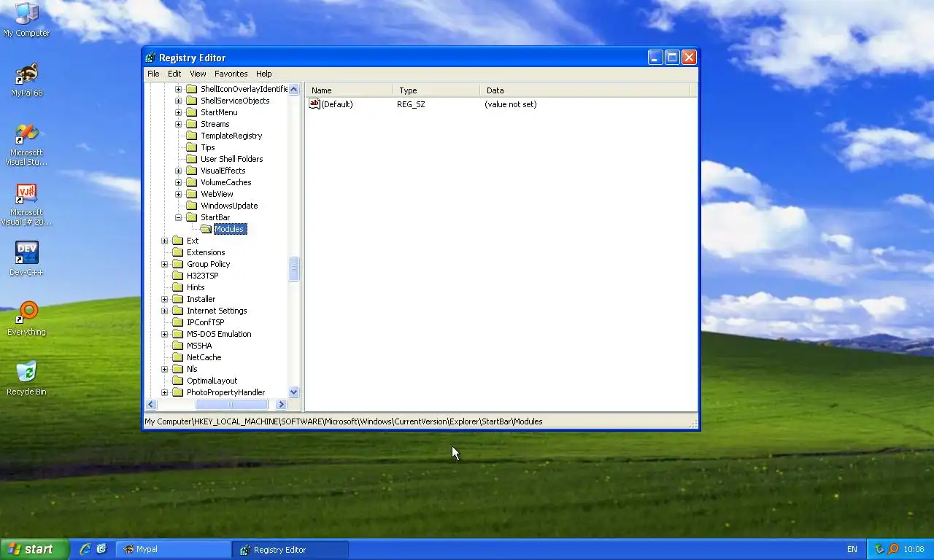Click the StartBar folder icon
Screen dimensions: 934x560
click(192, 217)
